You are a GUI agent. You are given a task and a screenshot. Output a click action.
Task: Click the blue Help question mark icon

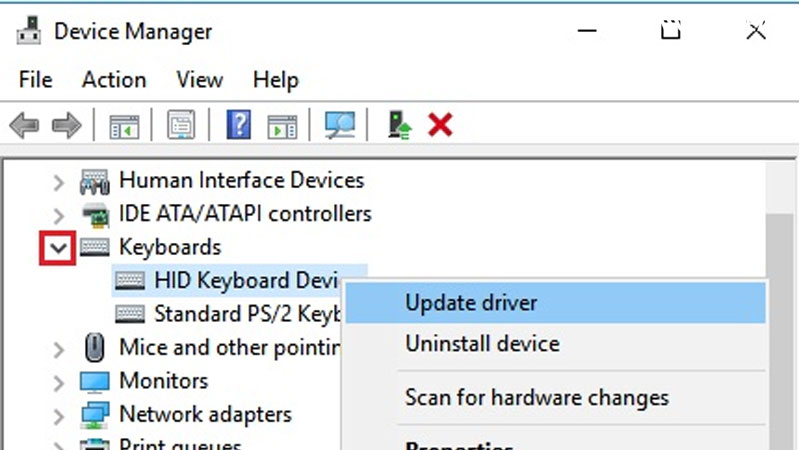[239, 125]
